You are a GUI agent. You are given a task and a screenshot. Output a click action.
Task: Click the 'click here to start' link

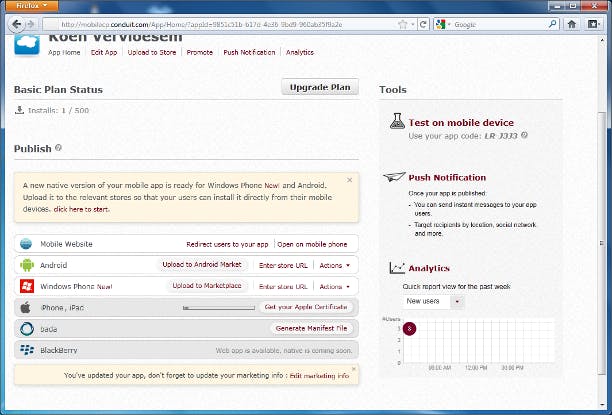coord(81,209)
